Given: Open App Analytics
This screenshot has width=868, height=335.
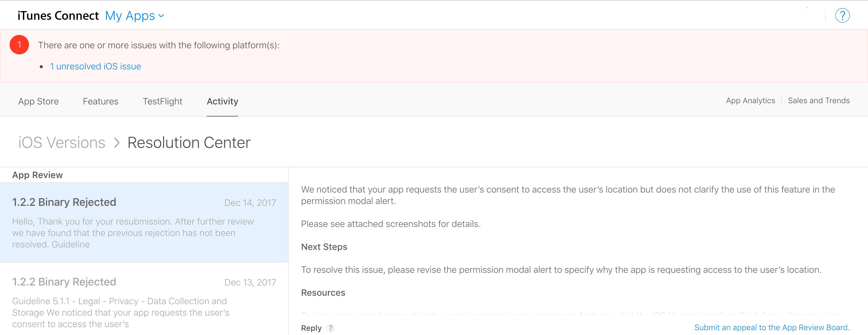Looking at the screenshot, I should [750, 101].
